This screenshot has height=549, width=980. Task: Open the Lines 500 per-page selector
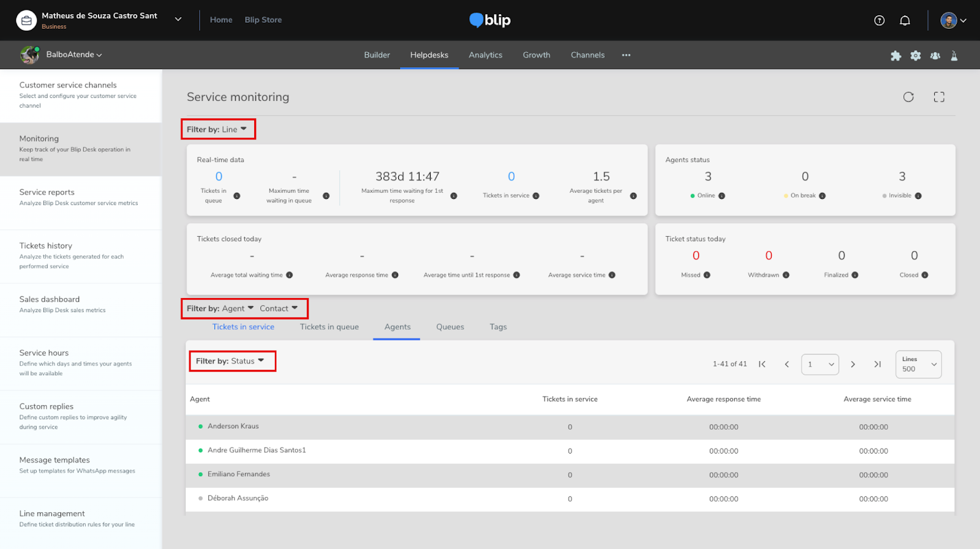[918, 364]
